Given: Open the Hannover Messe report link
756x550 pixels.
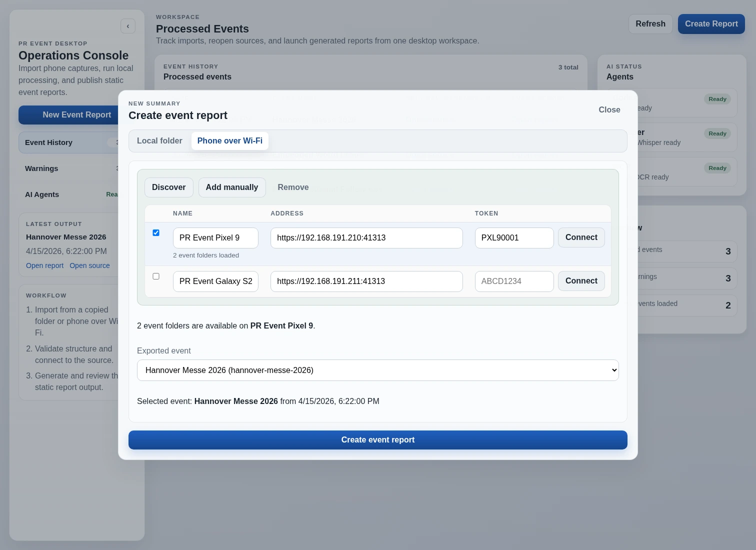Looking at the screenshot, I should [x=44, y=265].
